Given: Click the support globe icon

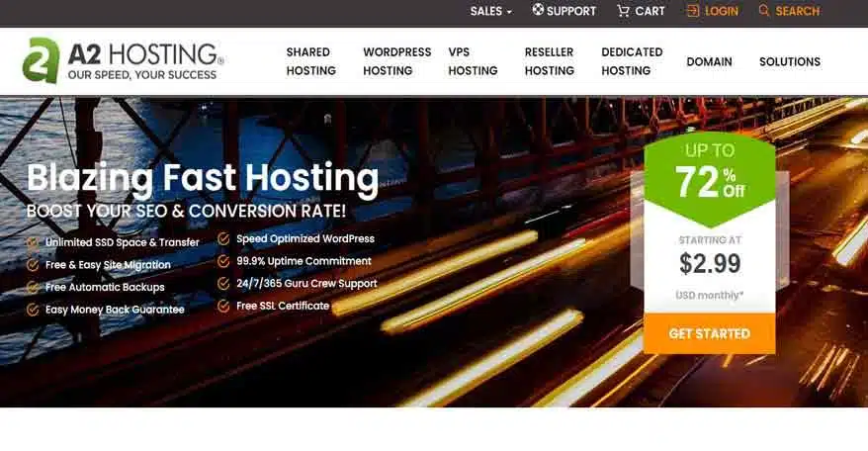Looking at the screenshot, I should 538,10.
